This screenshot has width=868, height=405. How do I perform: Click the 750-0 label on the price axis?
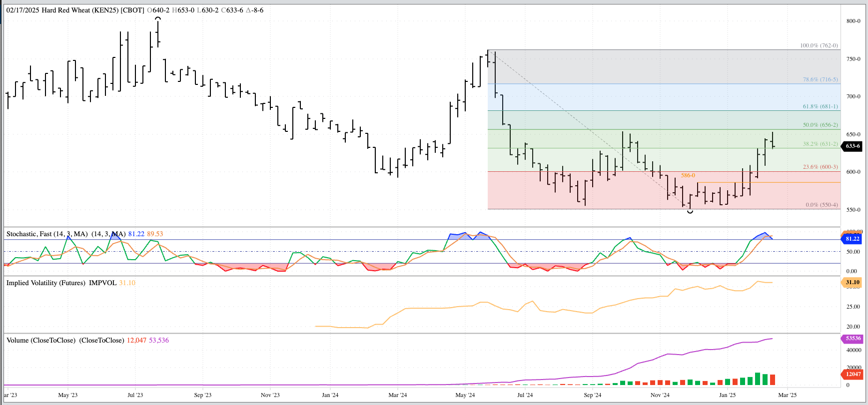tap(853, 59)
